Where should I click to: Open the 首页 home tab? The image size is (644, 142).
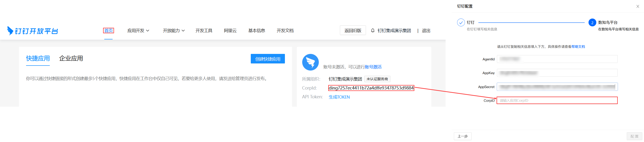point(109,31)
